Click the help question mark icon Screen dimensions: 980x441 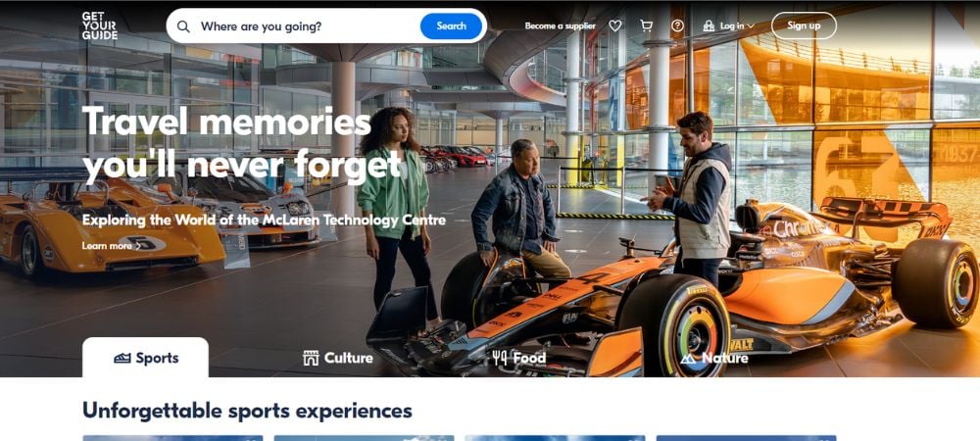coord(677,25)
